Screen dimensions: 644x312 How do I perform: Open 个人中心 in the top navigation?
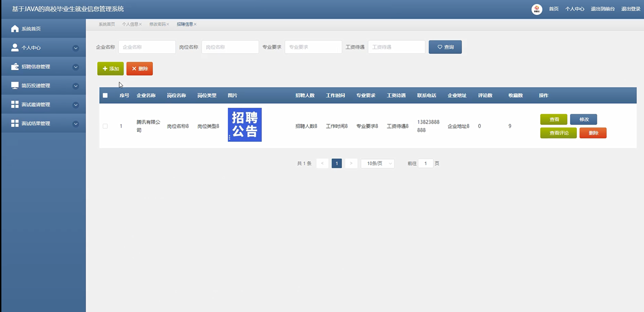pos(575,9)
